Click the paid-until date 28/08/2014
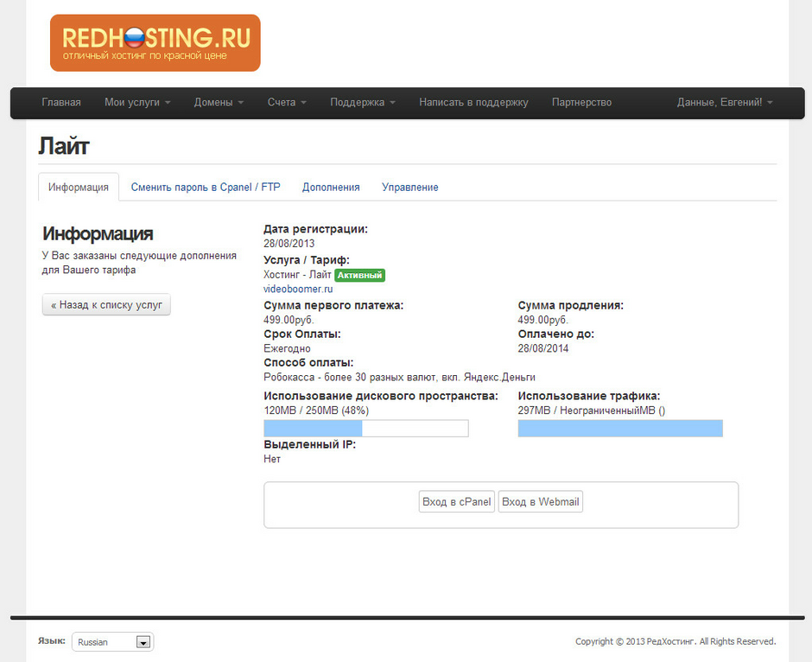812x662 pixels. pyautogui.click(x=543, y=348)
